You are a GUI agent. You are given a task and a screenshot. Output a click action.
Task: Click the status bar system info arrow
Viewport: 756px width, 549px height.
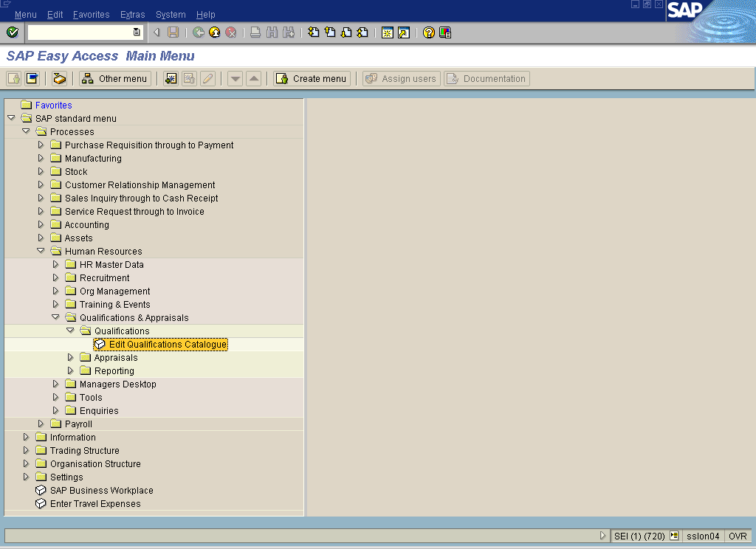(x=603, y=536)
